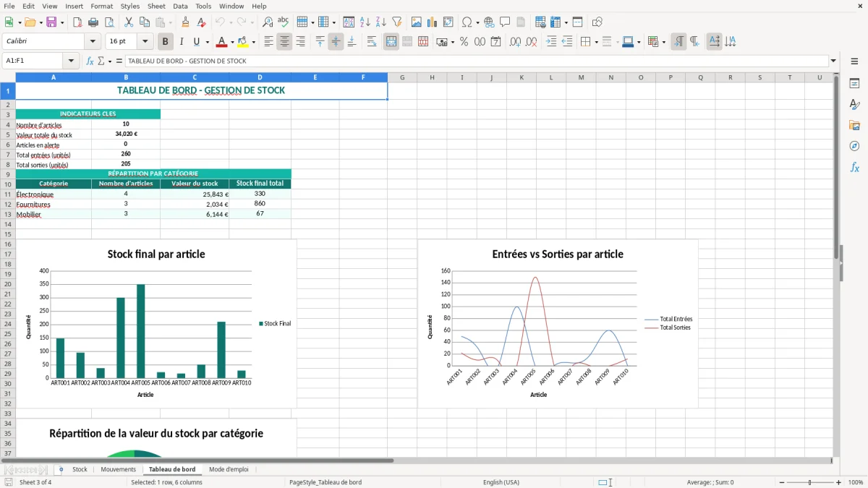Click the Insert Hyperlink icon
Screen dimensions: 868x488
489,22
